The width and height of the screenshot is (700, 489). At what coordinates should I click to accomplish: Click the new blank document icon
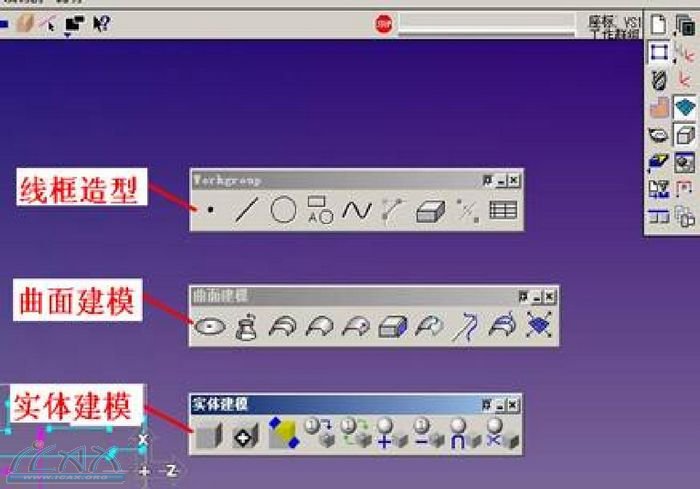coord(658,25)
